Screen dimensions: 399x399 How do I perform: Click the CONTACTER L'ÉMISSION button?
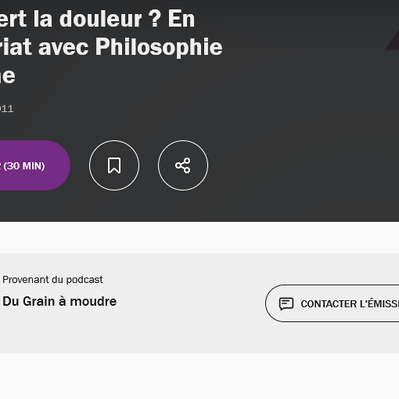(332, 303)
